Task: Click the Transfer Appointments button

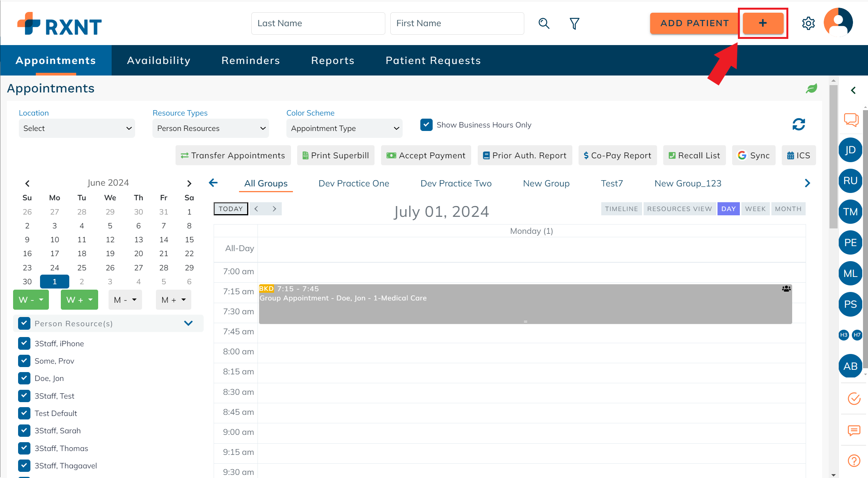Action: 233,155
